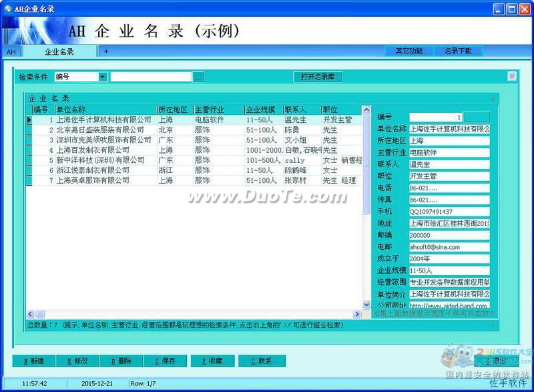Click the 打开名录库 button
Screen dimensions: 534x392
318,77
